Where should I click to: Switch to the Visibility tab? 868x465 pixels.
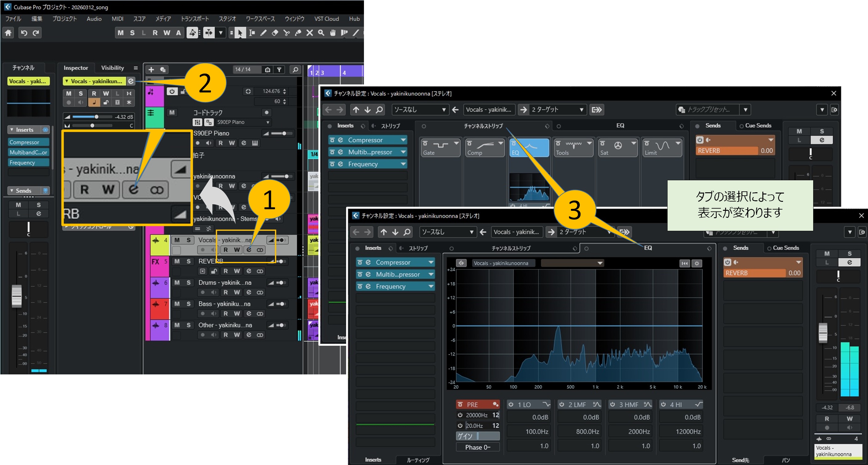[x=113, y=68]
